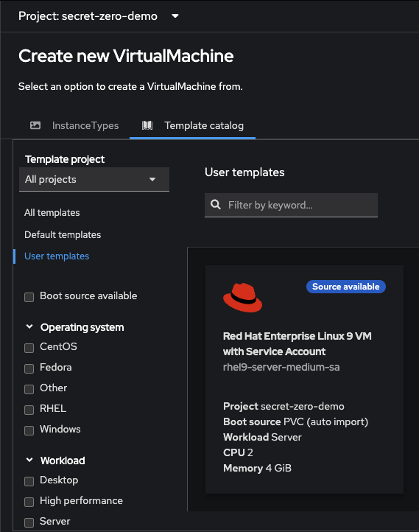
Task: Check the High performance workload filter
Action: point(29,502)
